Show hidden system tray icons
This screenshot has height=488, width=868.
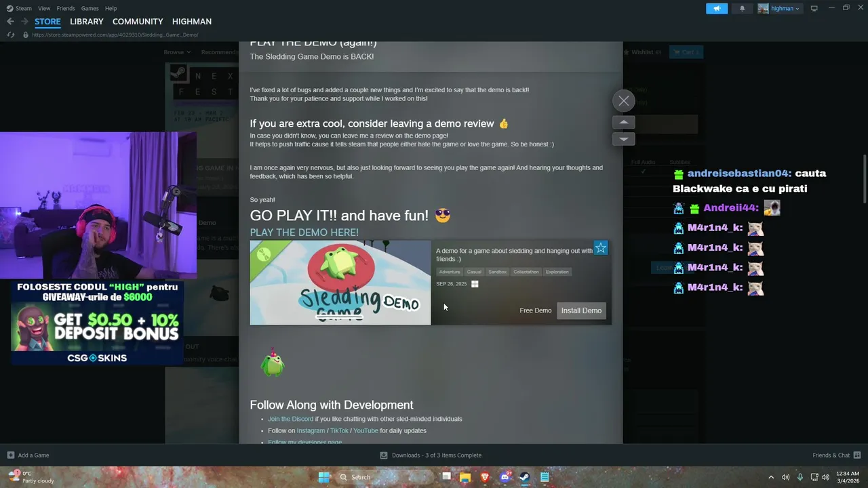click(771, 477)
